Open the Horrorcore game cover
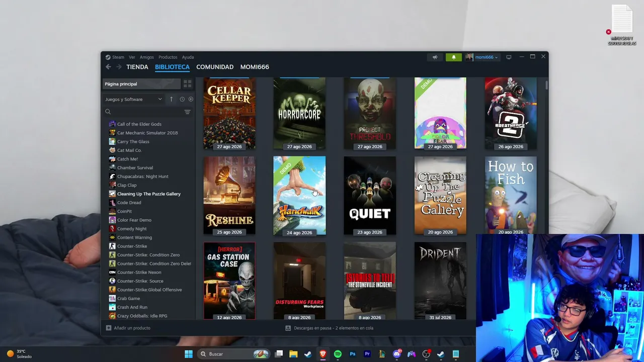 (x=299, y=114)
